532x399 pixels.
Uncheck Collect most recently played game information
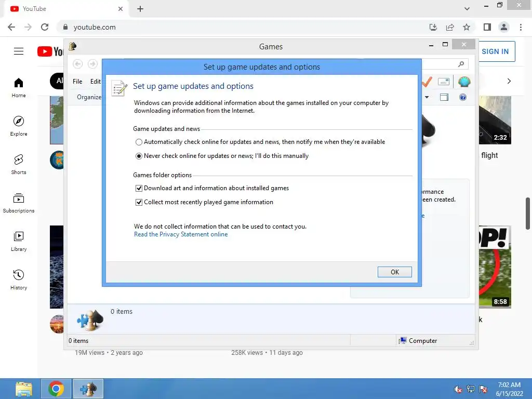click(x=139, y=202)
